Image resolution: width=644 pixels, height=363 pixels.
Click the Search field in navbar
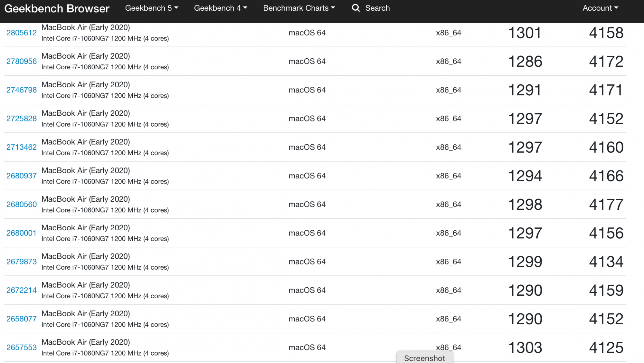pos(377,8)
